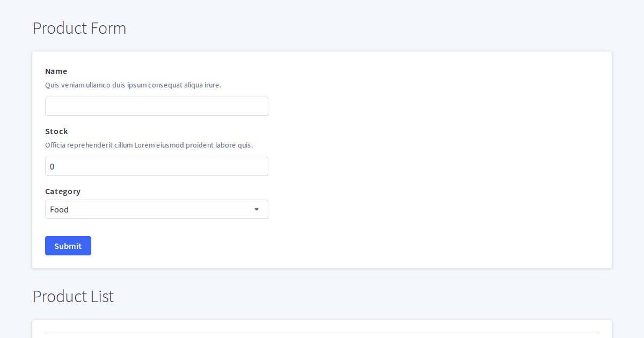Image resolution: width=644 pixels, height=338 pixels.
Task: Click the bold Category field label
Action: 63,191
